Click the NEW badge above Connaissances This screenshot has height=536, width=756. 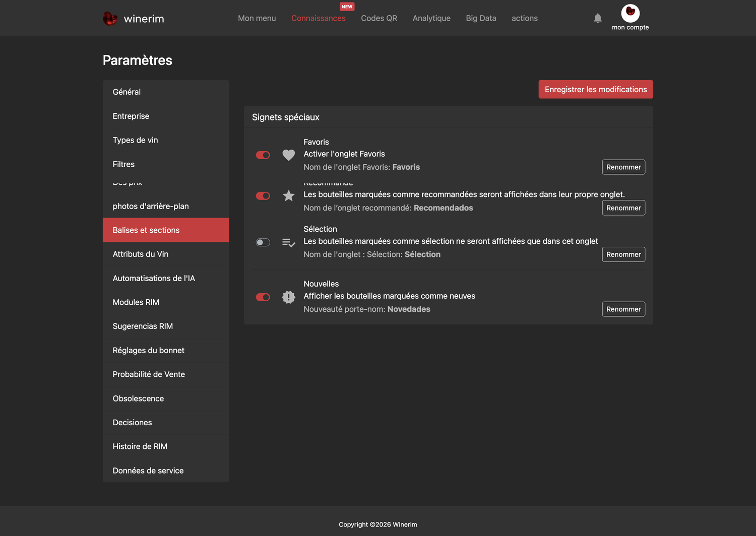(x=347, y=7)
